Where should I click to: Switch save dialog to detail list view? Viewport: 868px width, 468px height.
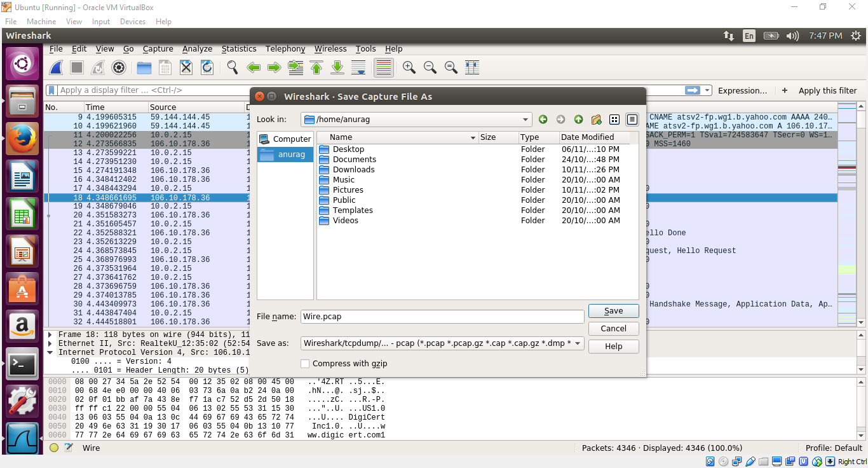click(632, 120)
